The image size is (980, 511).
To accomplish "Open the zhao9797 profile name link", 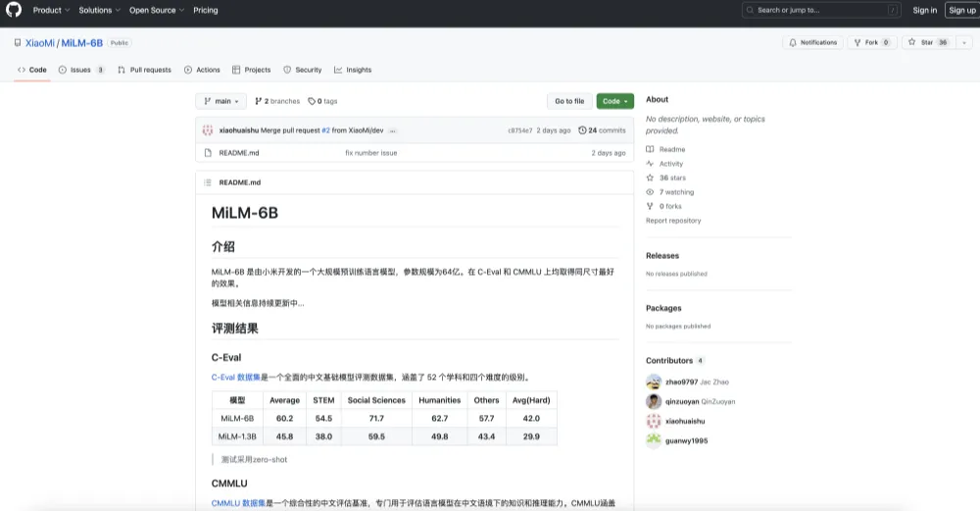I will coord(681,383).
